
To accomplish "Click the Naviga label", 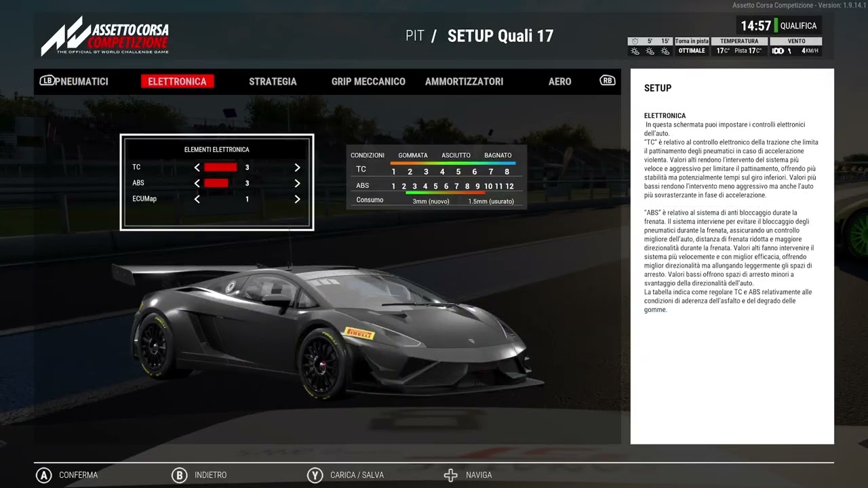I will click(479, 475).
